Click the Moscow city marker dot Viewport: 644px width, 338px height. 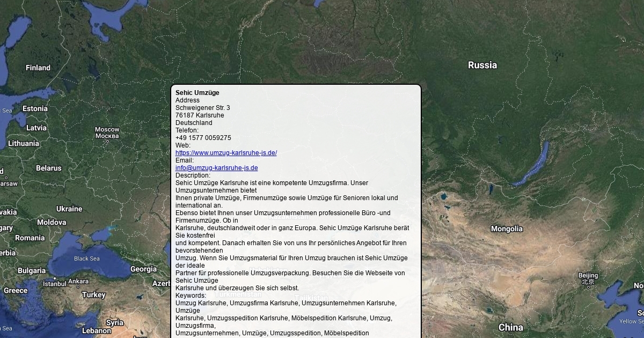coord(107,141)
